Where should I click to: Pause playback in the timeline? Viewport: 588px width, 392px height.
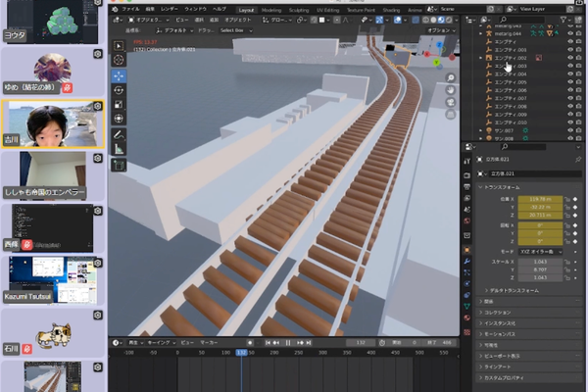click(x=288, y=342)
